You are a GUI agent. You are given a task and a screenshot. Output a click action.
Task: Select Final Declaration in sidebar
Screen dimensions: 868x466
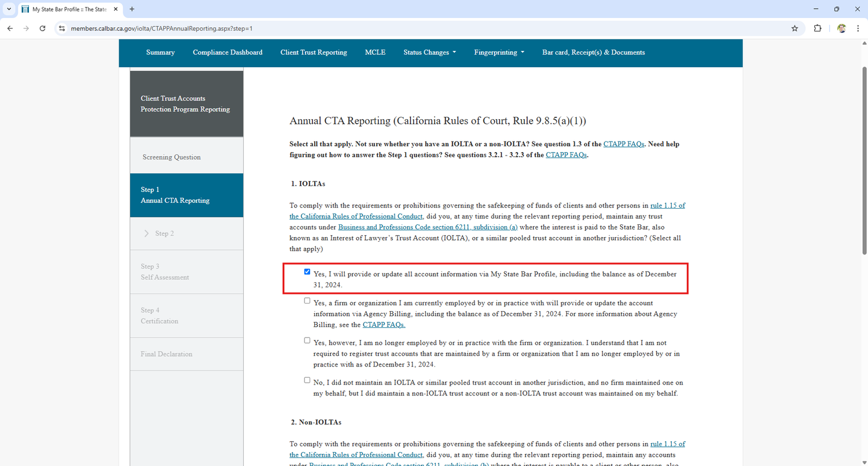[187, 354]
